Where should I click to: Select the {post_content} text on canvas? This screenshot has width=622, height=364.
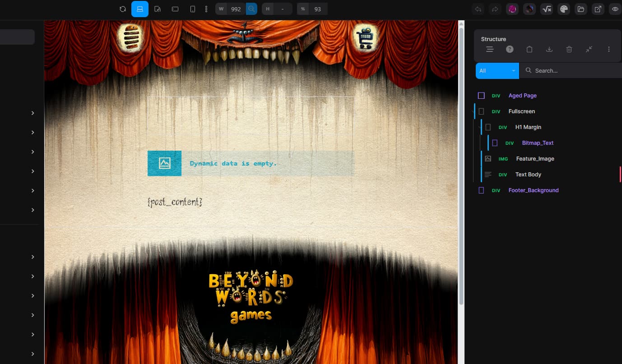(x=175, y=202)
